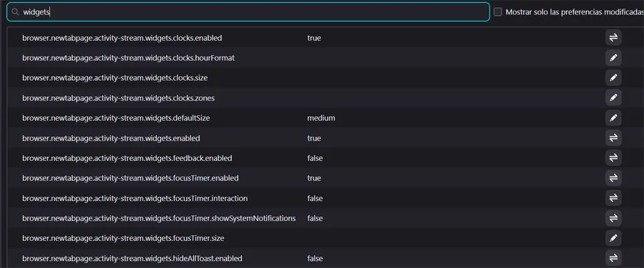Click 'true' value of widgets.focusTimer.enabled

(314, 178)
